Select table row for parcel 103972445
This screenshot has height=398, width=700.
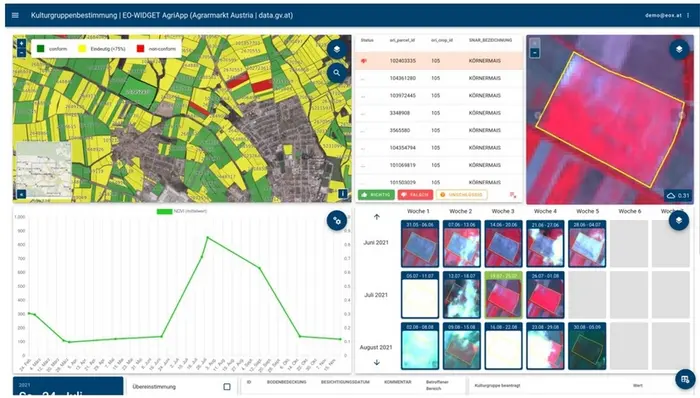439,95
